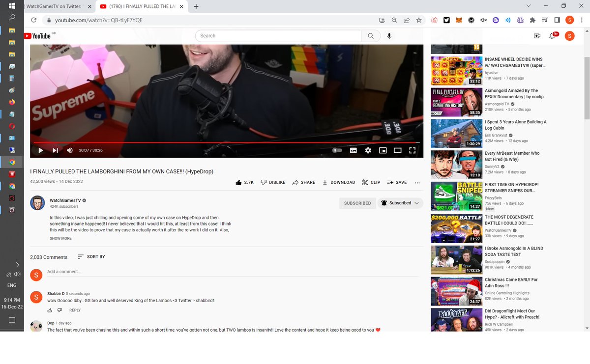Like Shabbir D's comment
Image resolution: width=590 pixels, height=364 pixels.
(x=50, y=310)
